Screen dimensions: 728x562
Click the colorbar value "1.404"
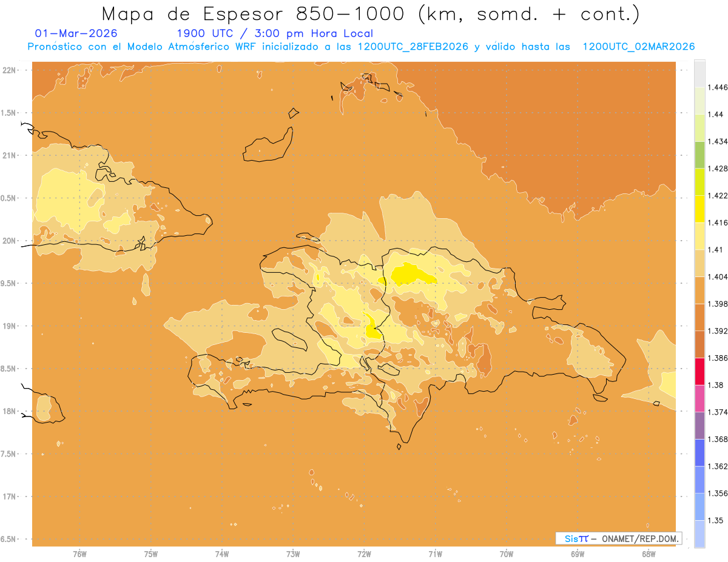(718, 276)
